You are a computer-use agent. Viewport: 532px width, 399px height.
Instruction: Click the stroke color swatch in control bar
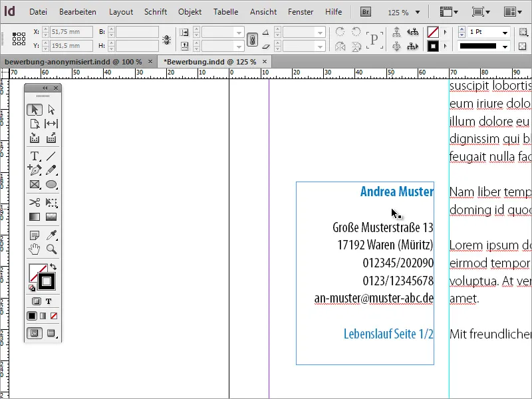coord(433,46)
